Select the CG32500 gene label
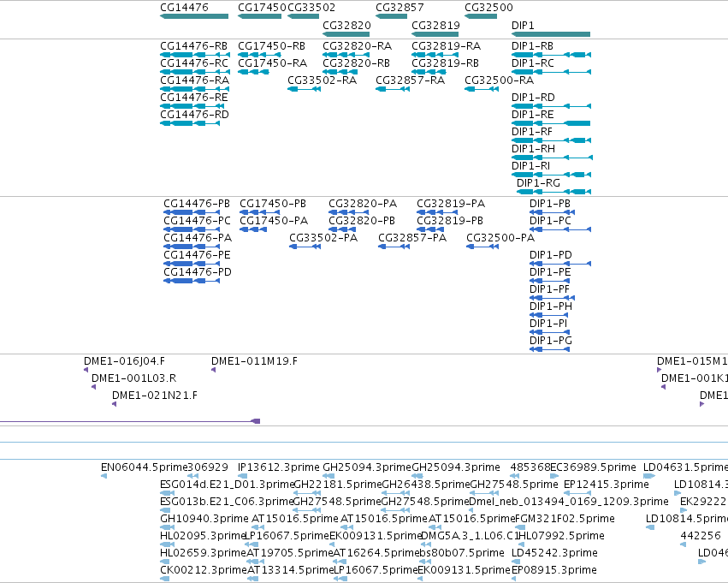Image resolution: width=728 pixels, height=583 pixels. tap(488, 8)
